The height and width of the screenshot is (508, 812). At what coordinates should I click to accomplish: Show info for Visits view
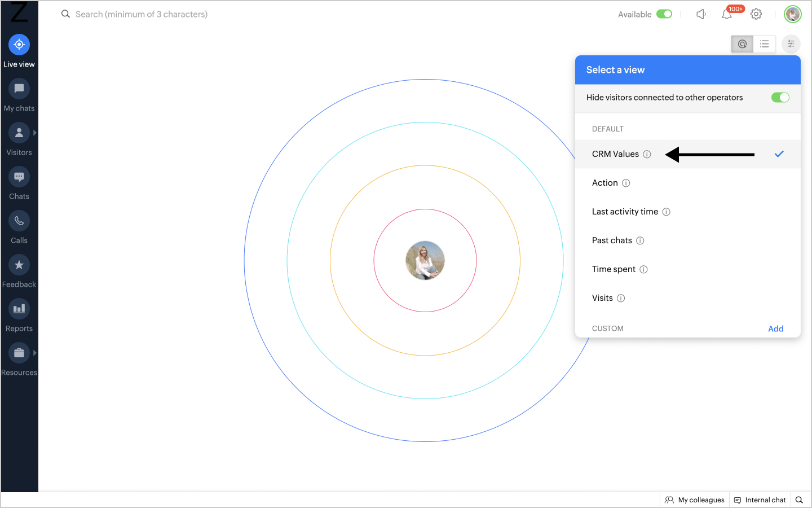[621, 298]
